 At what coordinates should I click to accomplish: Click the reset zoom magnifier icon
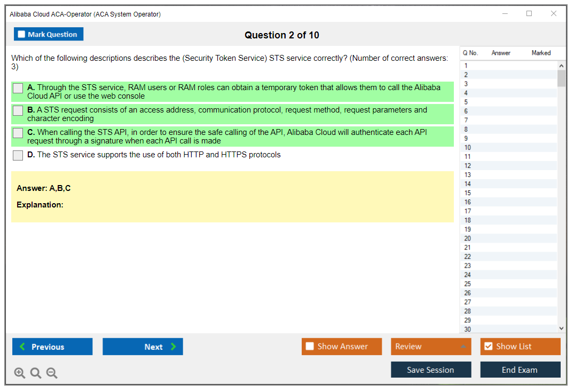tap(36, 373)
